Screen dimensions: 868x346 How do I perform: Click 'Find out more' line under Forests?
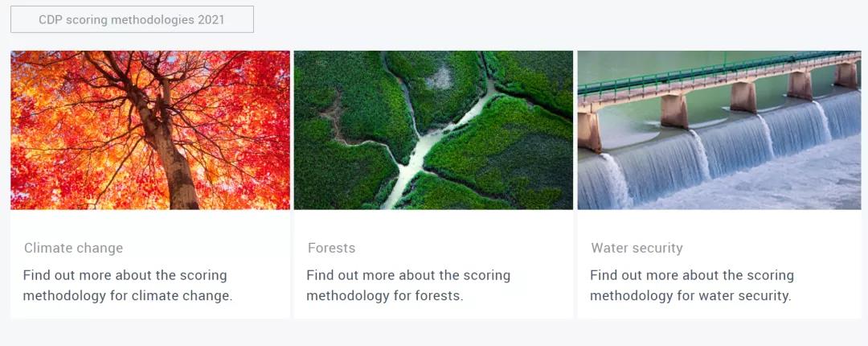coord(408,275)
